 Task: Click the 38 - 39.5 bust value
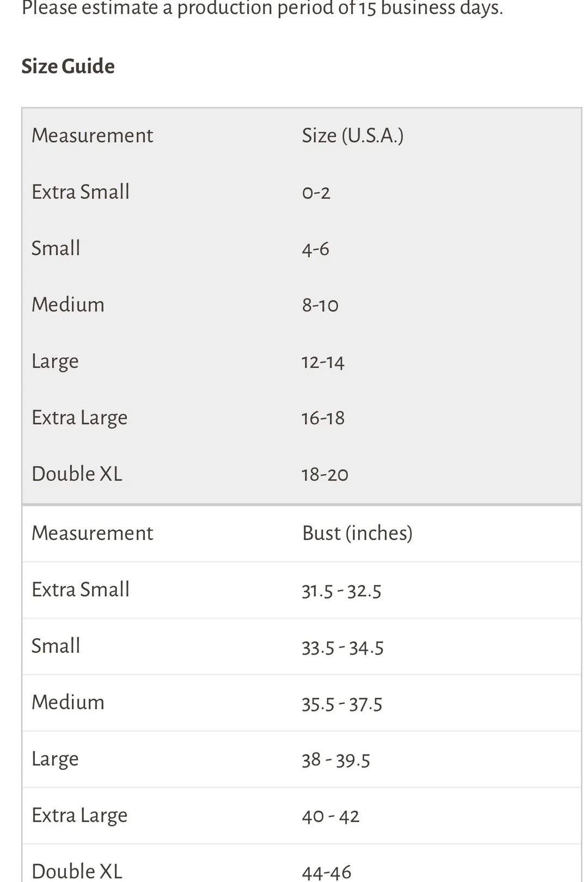(336, 760)
